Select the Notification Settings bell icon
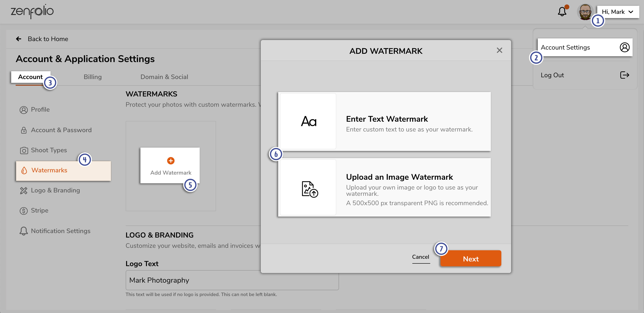Screen dimensions: 644x313 pyautogui.click(x=24, y=231)
